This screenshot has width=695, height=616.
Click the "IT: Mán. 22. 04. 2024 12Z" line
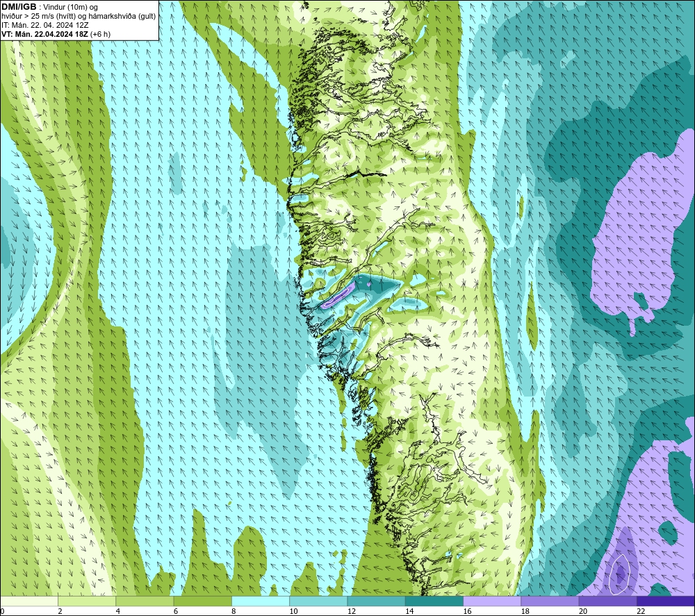(x=44, y=25)
